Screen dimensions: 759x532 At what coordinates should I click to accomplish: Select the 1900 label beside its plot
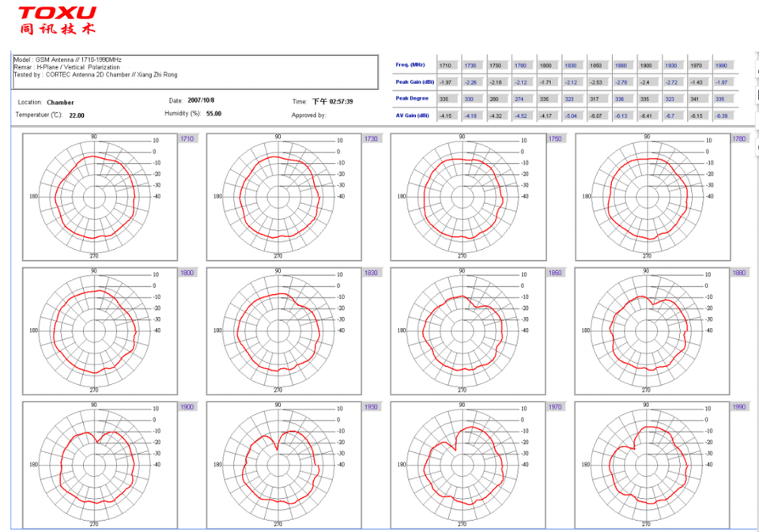187,407
